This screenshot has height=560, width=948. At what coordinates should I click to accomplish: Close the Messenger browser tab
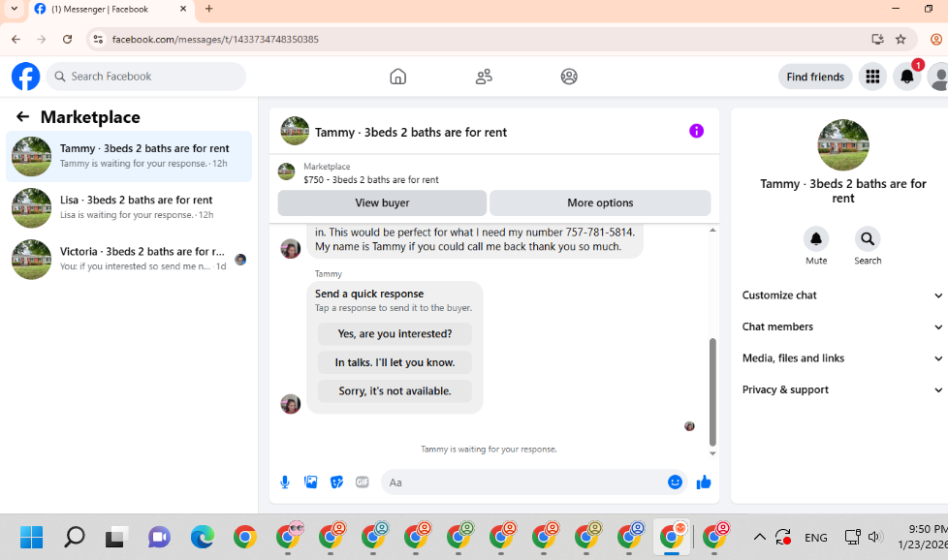[x=183, y=9]
